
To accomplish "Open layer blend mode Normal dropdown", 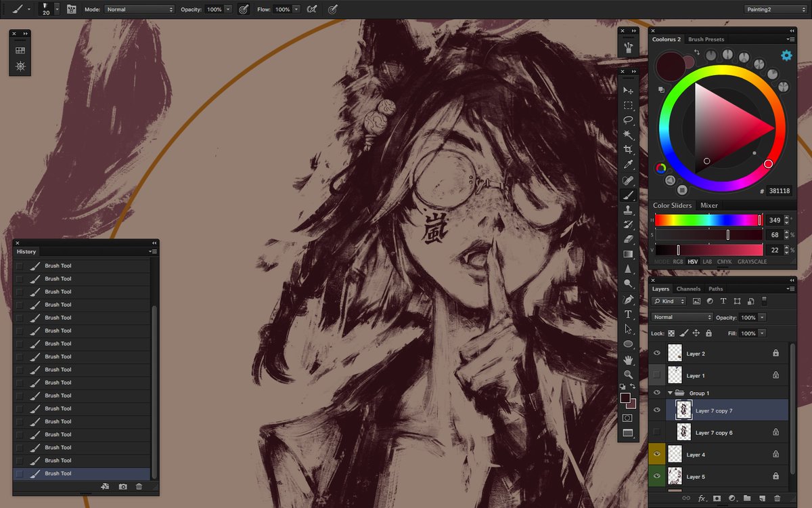I will 682,317.
